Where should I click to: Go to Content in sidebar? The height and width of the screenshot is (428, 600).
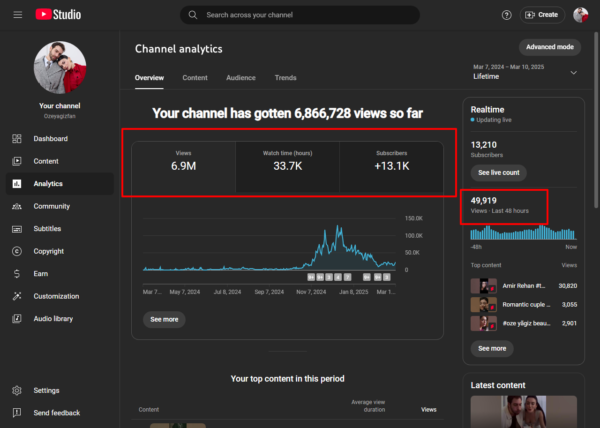pyautogui.click(x=46, y=161)
